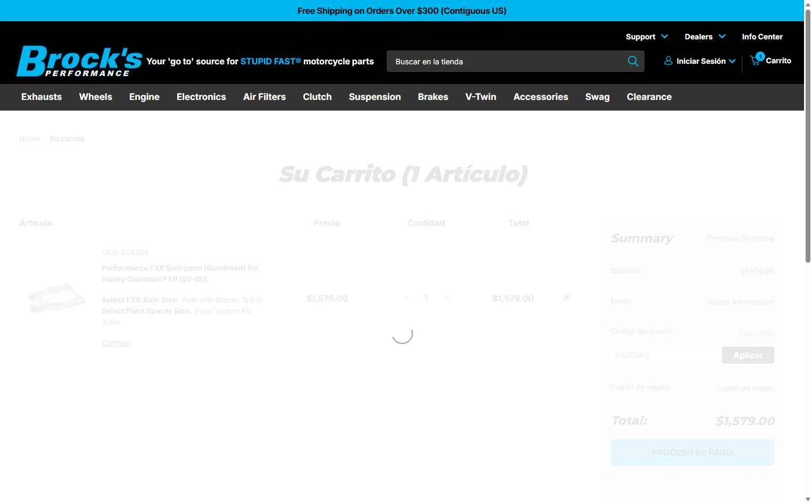Expand the Support dropdown
Screen dimensions: 812x504
(x=647, y=37)
